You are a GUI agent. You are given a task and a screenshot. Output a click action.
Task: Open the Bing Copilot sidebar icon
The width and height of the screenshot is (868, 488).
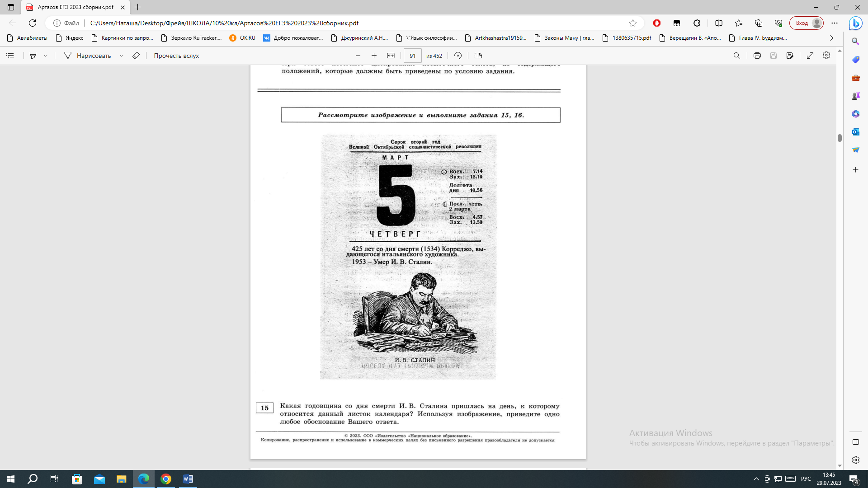[x=855, y=23]
